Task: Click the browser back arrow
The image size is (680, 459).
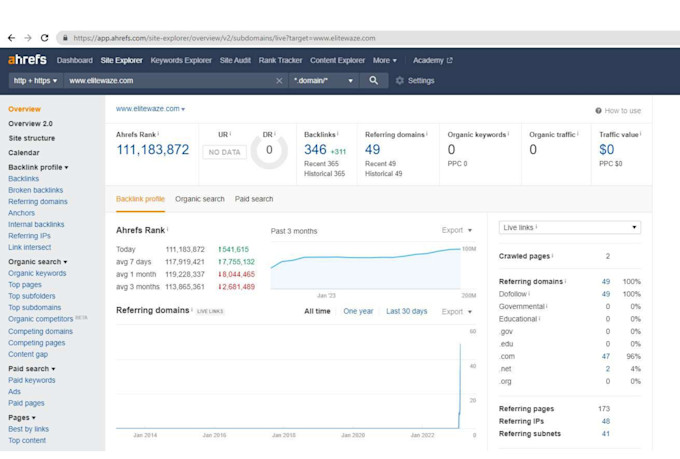Action: [11, 38]
